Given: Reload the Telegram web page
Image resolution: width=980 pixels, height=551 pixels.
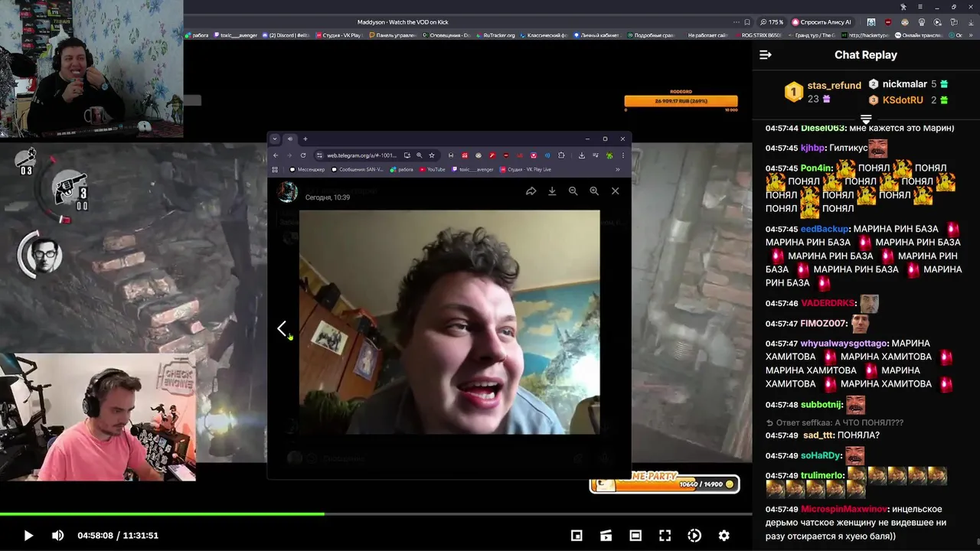Looking at the screenshot, I should pyautogui.click(x=302, y=155).
